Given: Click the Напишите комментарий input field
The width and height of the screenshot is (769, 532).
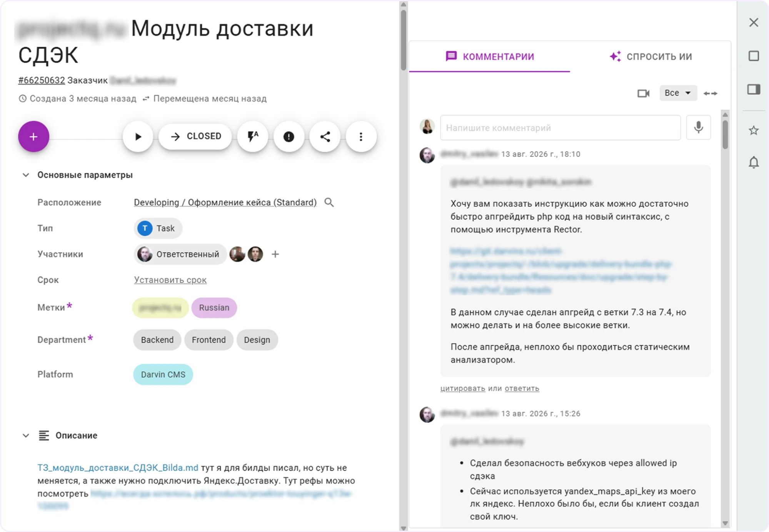Looking at the screenshot, I should click(x=560, y=128).
